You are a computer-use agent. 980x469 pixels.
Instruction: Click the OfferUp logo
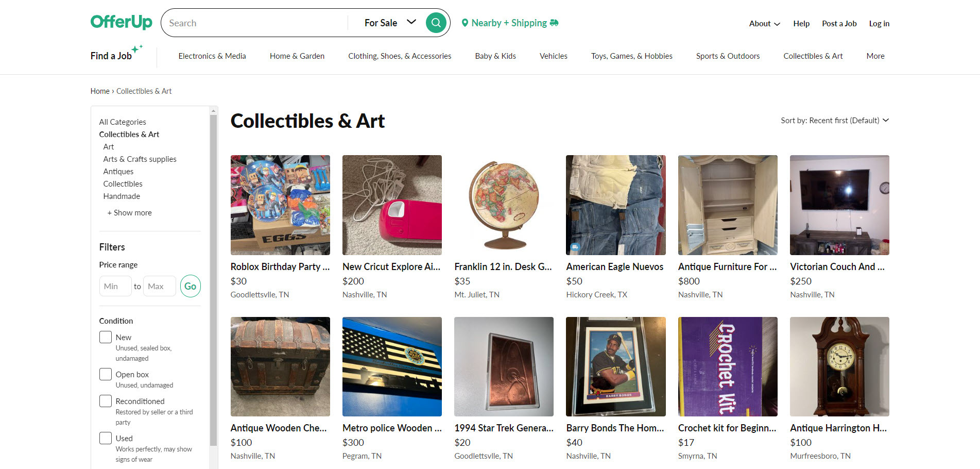point(121,22)
